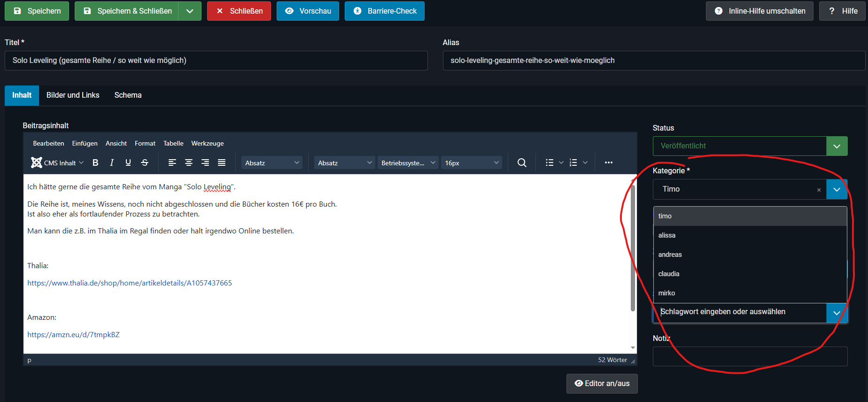This screenshot has height=402, width=868.
Task: Switch to Bilder und Links tab
Action: click(x=73, y=95)
